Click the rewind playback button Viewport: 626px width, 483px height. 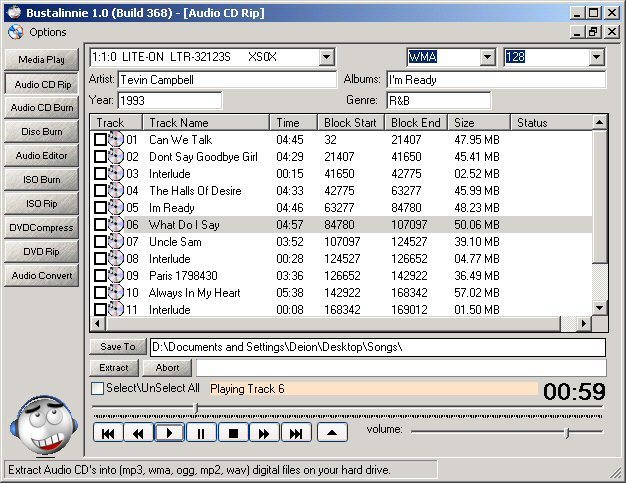pos(138,433)
